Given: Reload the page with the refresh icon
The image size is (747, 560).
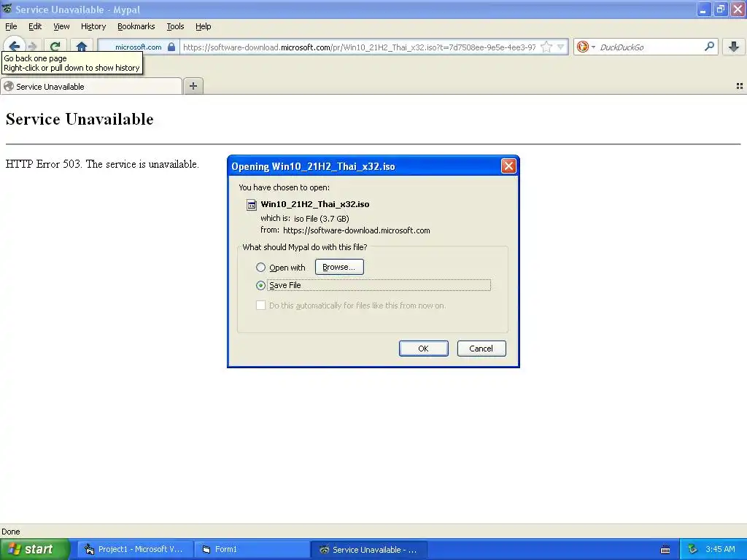Looking at the screenshot, I should pos(55,47).
